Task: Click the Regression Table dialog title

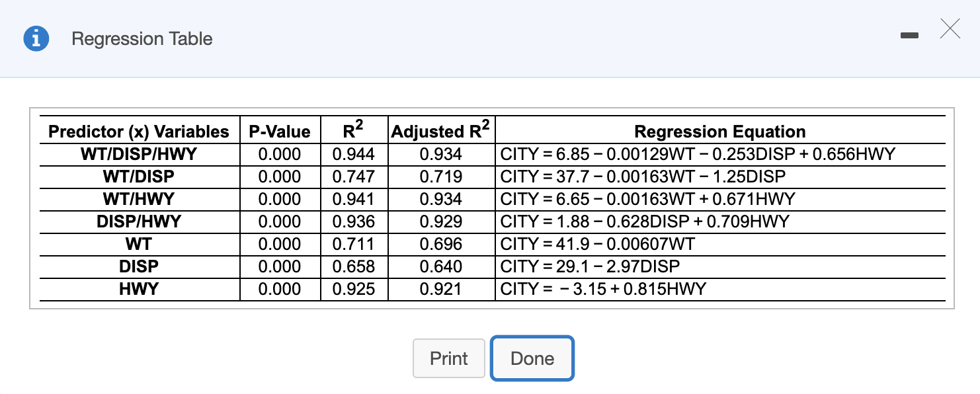Action: pyautogui.click(x=142, y=39)
